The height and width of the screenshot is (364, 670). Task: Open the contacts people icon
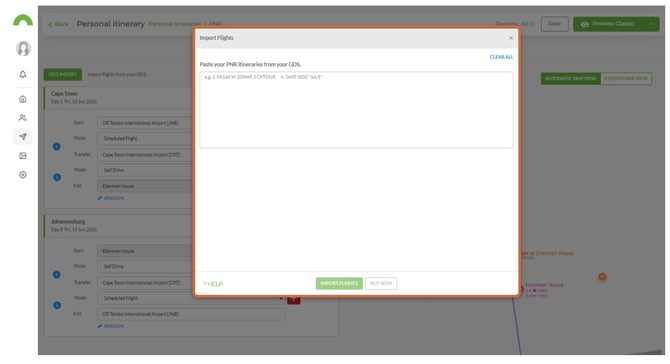(x=23, y=118)
